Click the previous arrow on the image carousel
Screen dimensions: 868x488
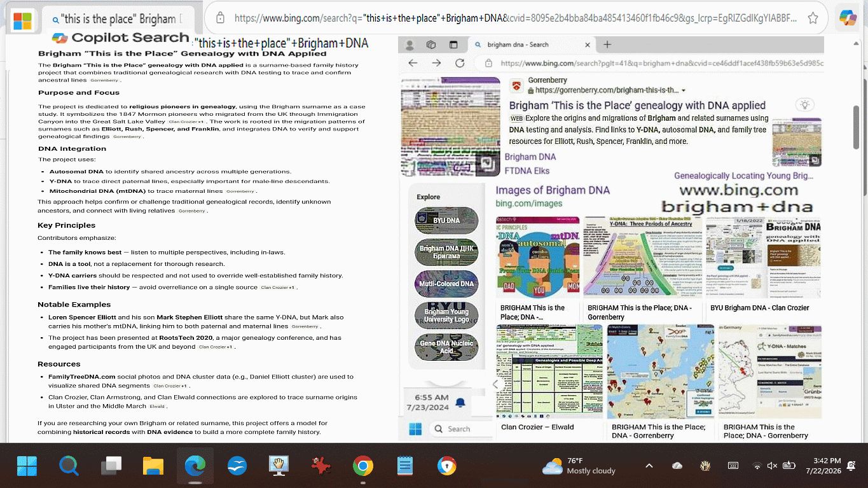pos(496,384)
